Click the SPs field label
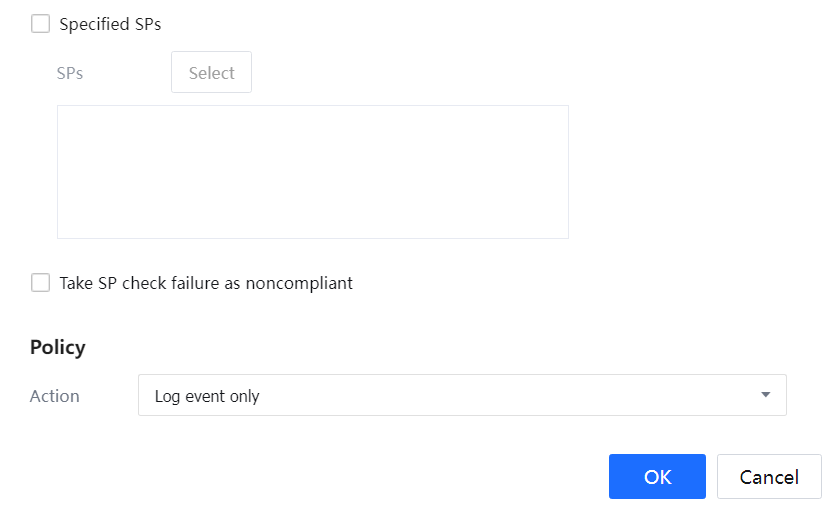 click(x=70, y=73)
